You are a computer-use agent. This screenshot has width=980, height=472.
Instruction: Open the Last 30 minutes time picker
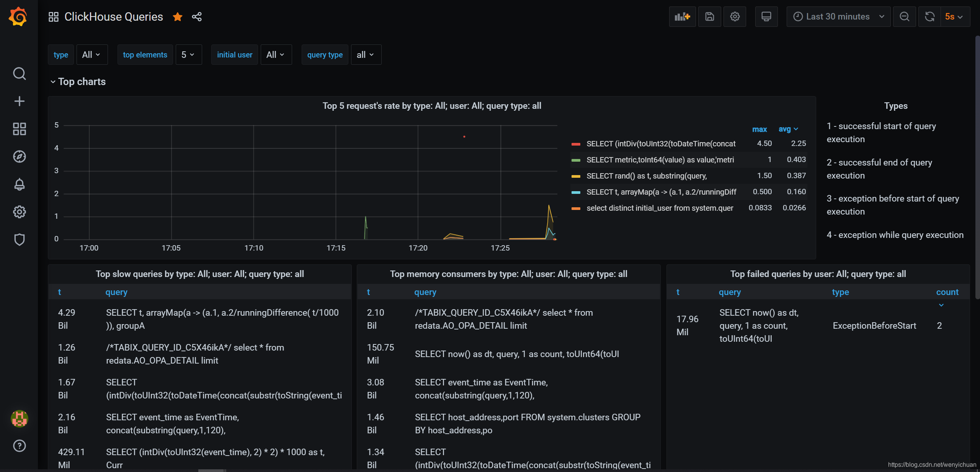[x=838, y=16]
